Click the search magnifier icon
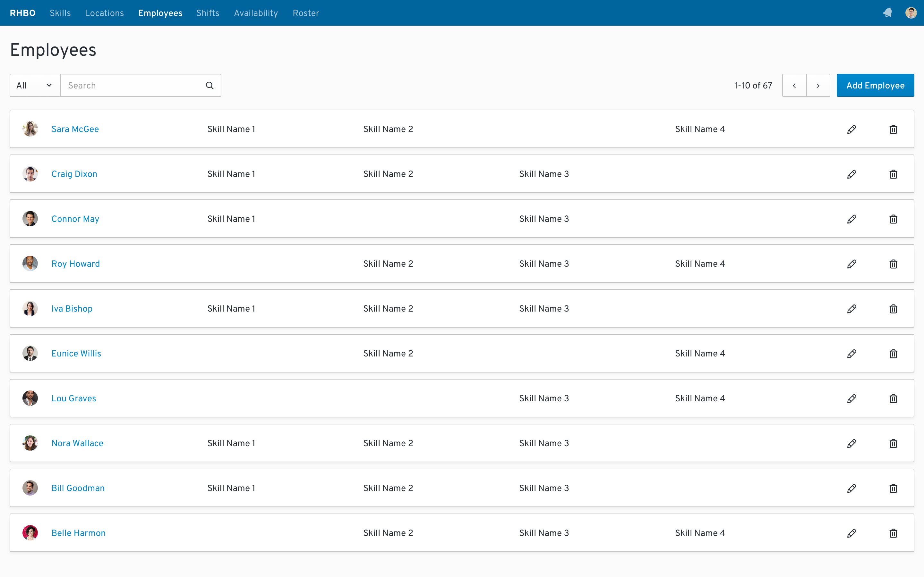The height and width of the screenshot is (577, 924). pos(210,86)
